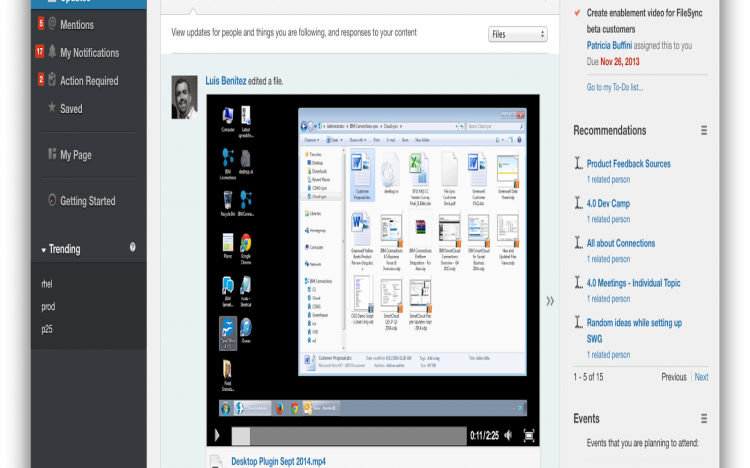Click the Getting Started circle icon
The width and height of the screenshot is (750, 468).
[52, 200]
